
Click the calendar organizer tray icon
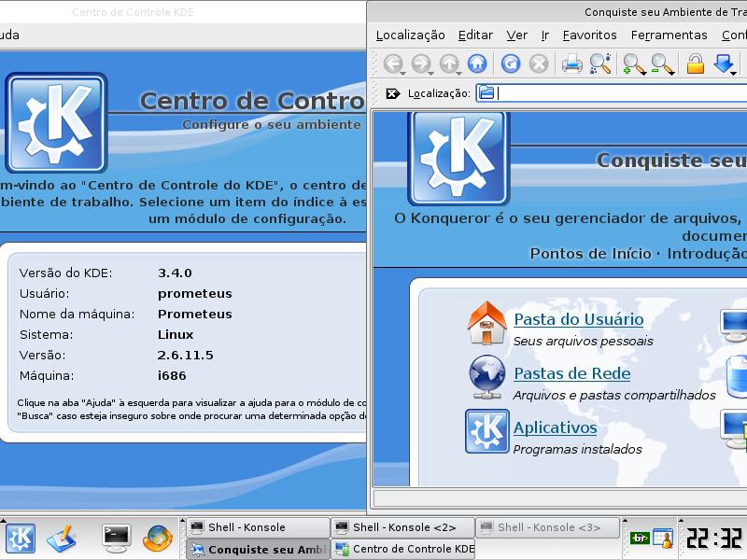point(663,539)
